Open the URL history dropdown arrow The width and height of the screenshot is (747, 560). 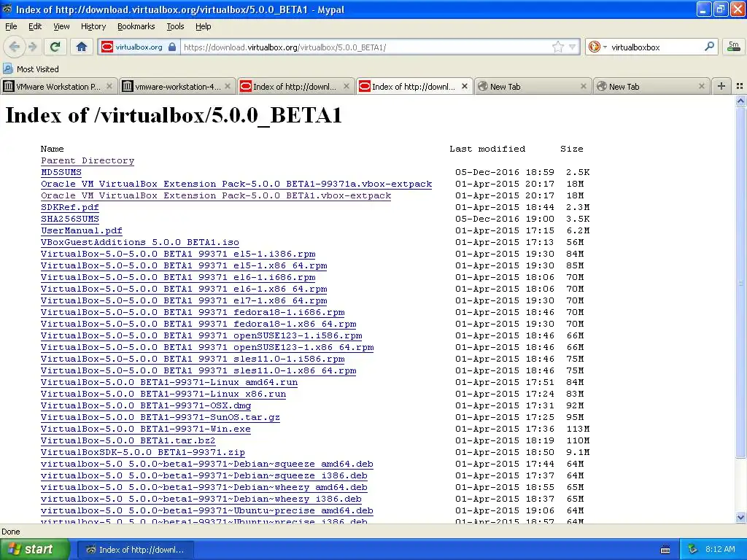(572, 47)
